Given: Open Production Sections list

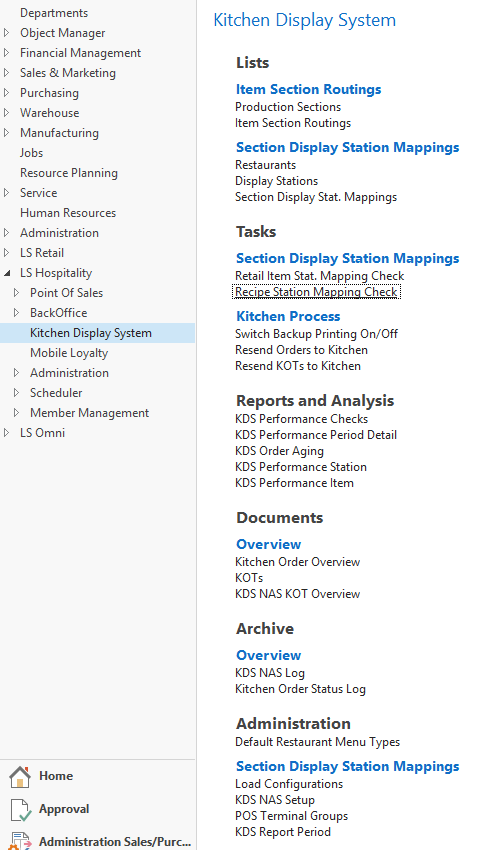Looking at the screenshot, I should tap(288, 107).
